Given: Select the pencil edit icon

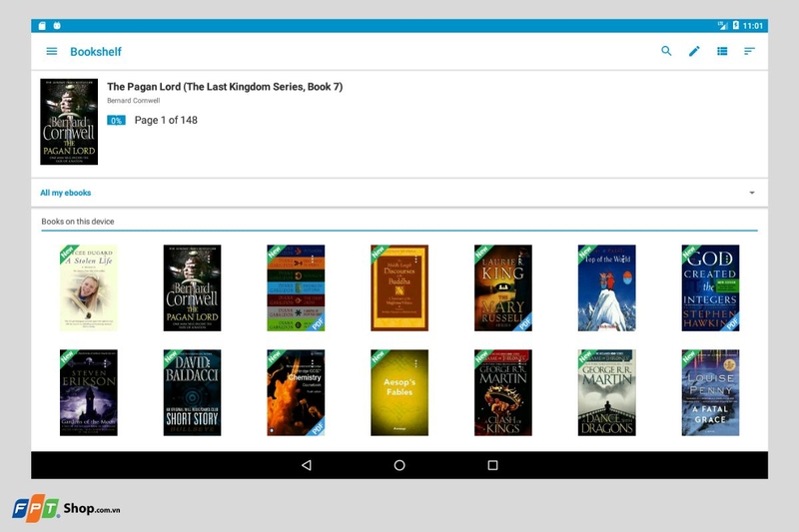Looking at the screenshot, I should tap(694, 51).
